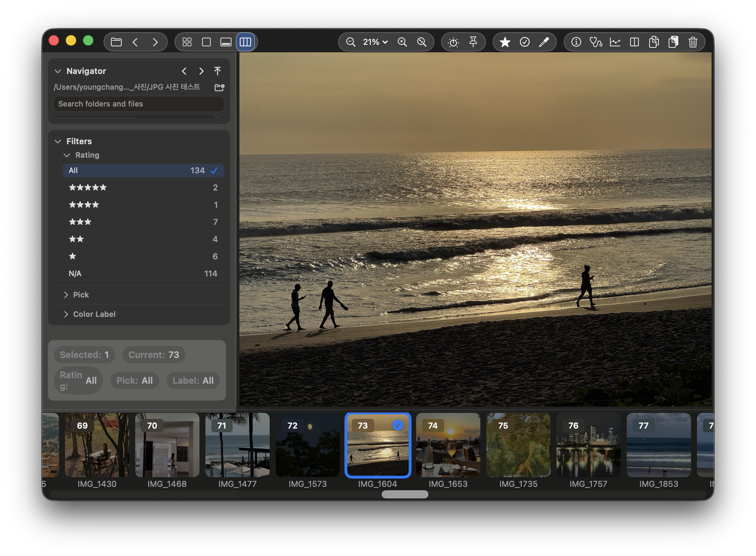Screen dimensions: 756x556
Task: Click the pin icon in toolbar
Action: 473,42
